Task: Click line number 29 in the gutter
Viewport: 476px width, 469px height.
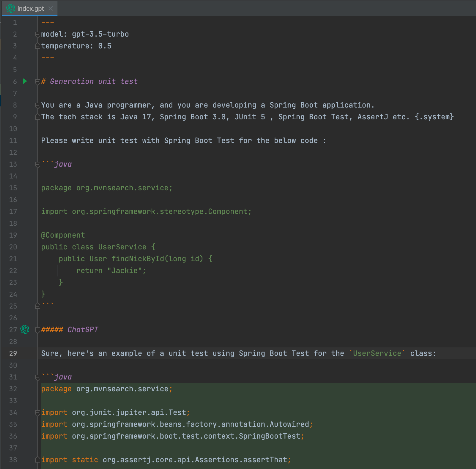Action: click(13, 353)
